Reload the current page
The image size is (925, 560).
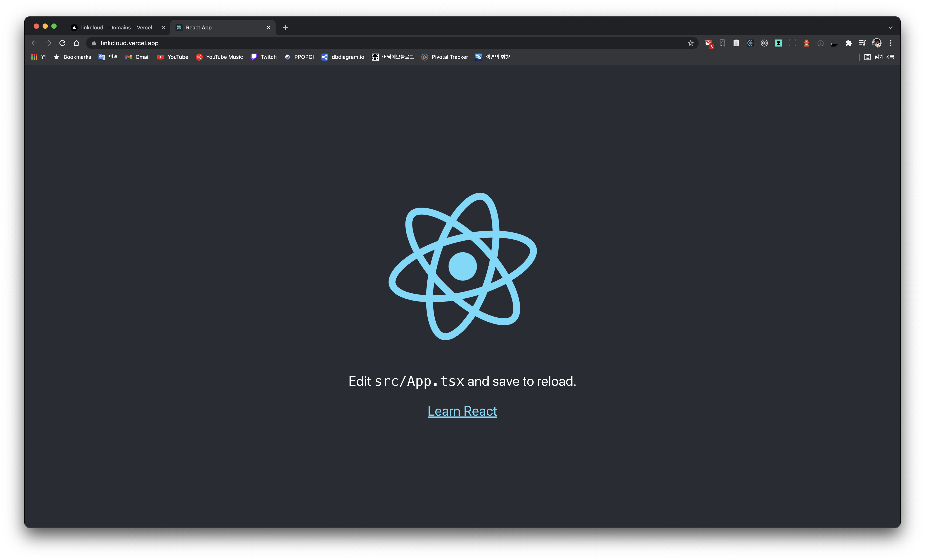pyautogui.click(x=62, y=43)
